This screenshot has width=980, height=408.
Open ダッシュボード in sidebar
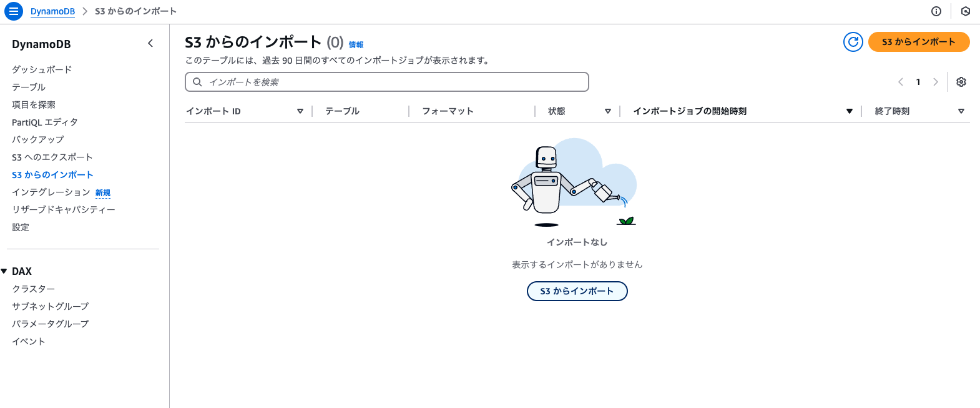click(42, 69)
